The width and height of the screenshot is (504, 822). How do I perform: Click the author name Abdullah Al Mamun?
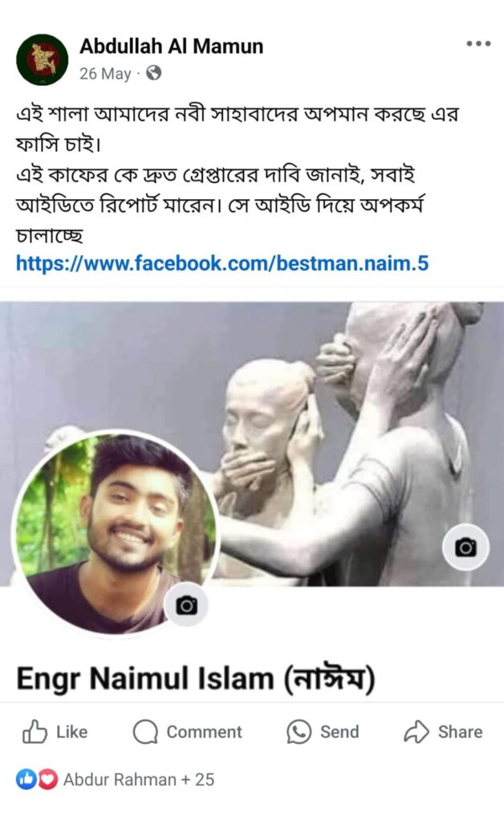click(x=171, y=46)
